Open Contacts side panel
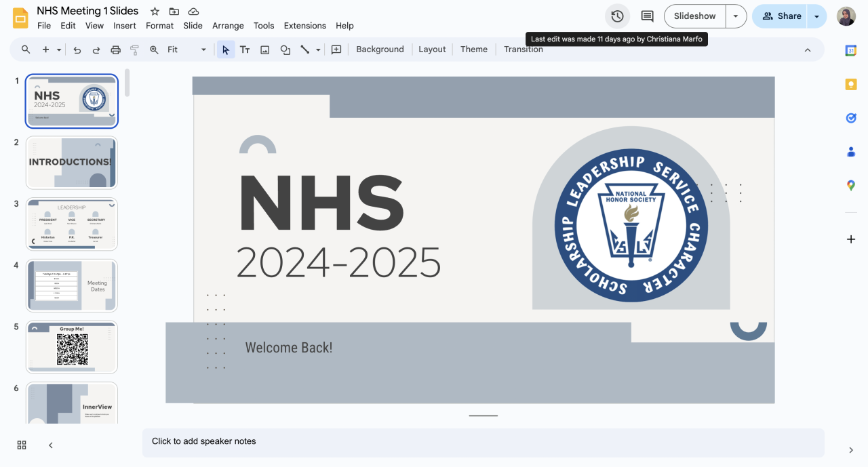 click(x=851, y=152)
